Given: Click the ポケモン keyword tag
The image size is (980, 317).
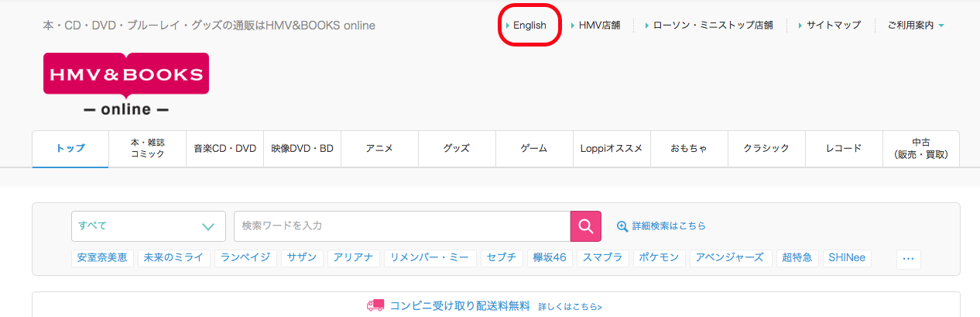Looking at the screenshot, I should (659, 258).
